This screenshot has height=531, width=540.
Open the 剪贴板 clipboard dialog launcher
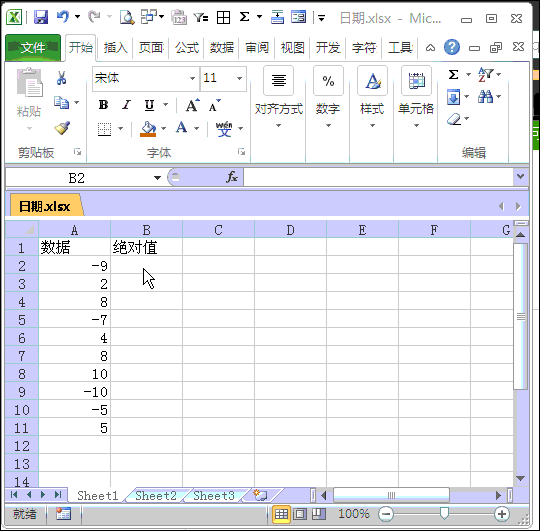77,152
